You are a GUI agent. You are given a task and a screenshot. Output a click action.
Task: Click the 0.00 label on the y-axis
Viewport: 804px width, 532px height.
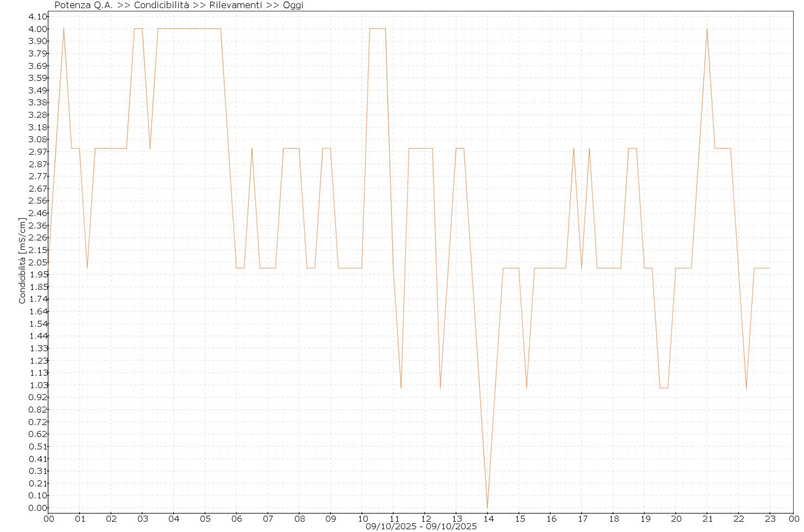(x=37, y=508)
